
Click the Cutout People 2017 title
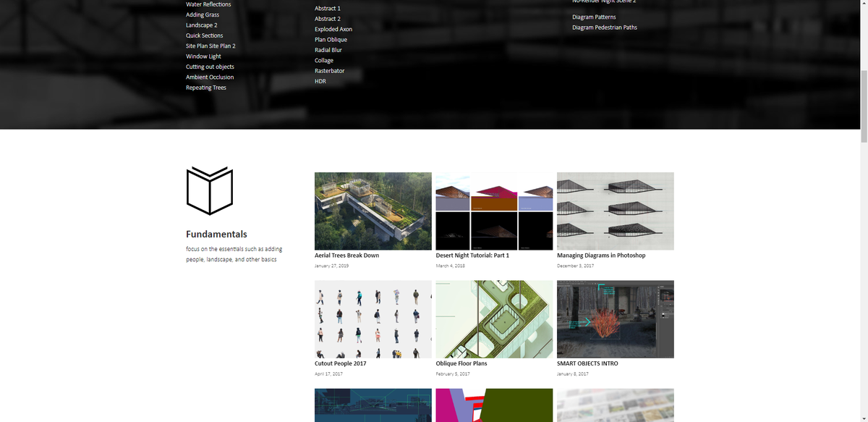(341, 363)
